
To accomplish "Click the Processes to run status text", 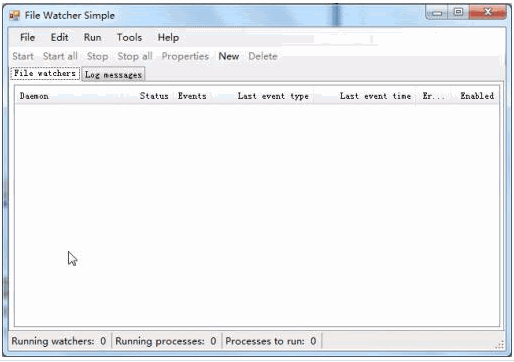I will tap(271, 341).
